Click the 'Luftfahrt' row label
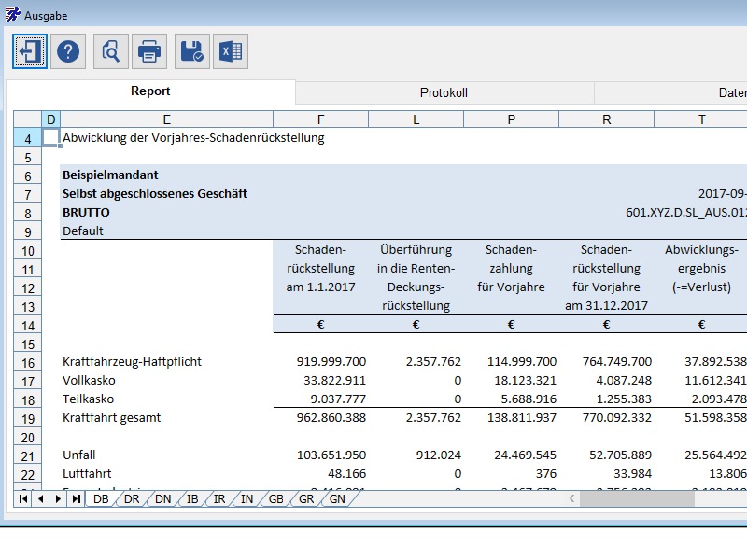Image resolution: width=747 pixels, height=560 pixels. pyautogui.click(x=87, y=473)
